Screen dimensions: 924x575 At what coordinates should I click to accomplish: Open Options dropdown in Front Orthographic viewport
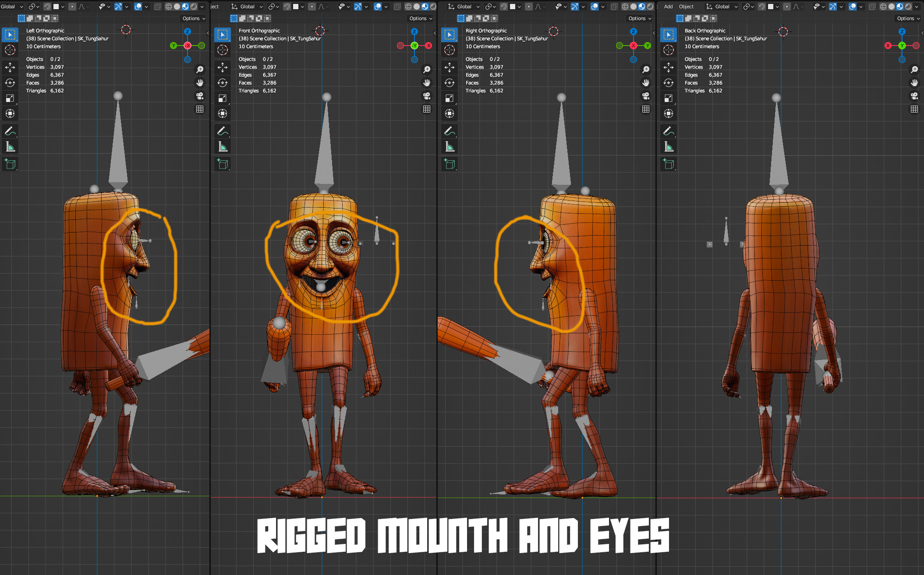(x=421, y=18)
